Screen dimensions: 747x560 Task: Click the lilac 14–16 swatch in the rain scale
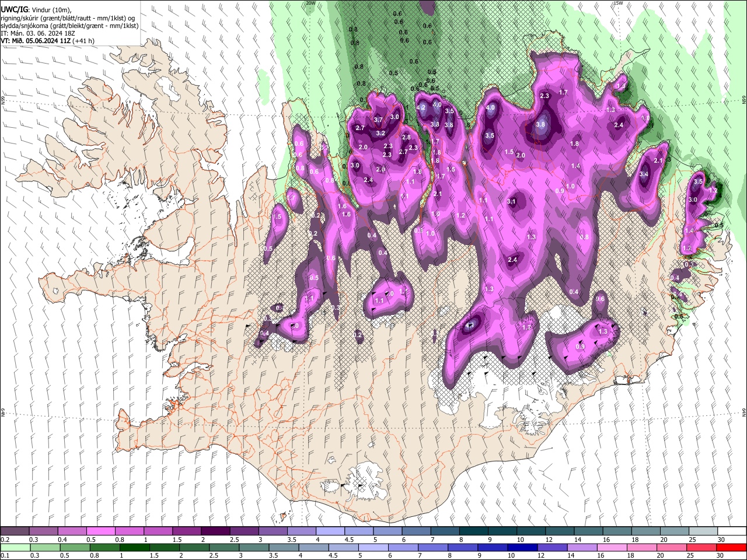583,547
